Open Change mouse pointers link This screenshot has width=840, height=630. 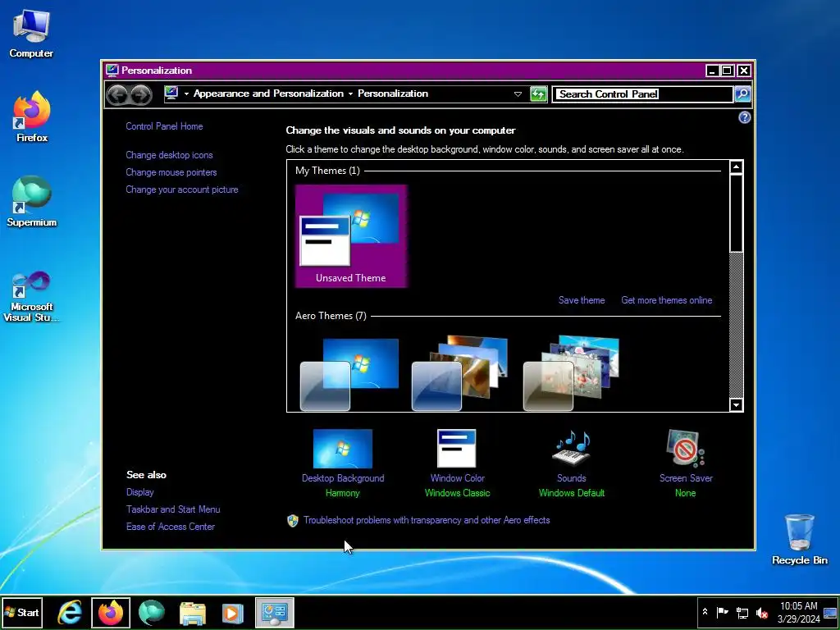pyautogui.click(x=171, y=172)
